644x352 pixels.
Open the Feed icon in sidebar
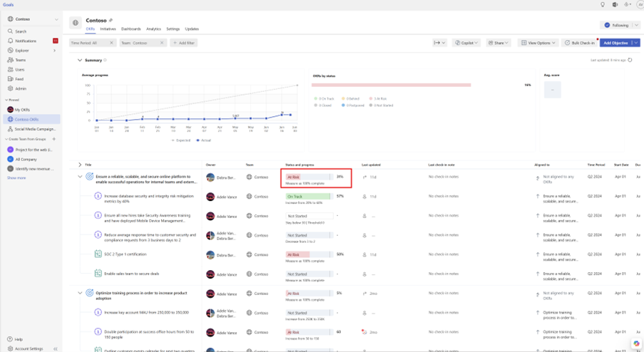(x=10, y=79)
